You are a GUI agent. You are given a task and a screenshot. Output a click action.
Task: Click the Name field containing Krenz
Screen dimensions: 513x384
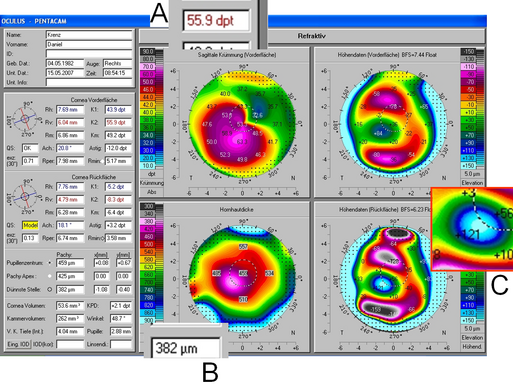[89, 35]
